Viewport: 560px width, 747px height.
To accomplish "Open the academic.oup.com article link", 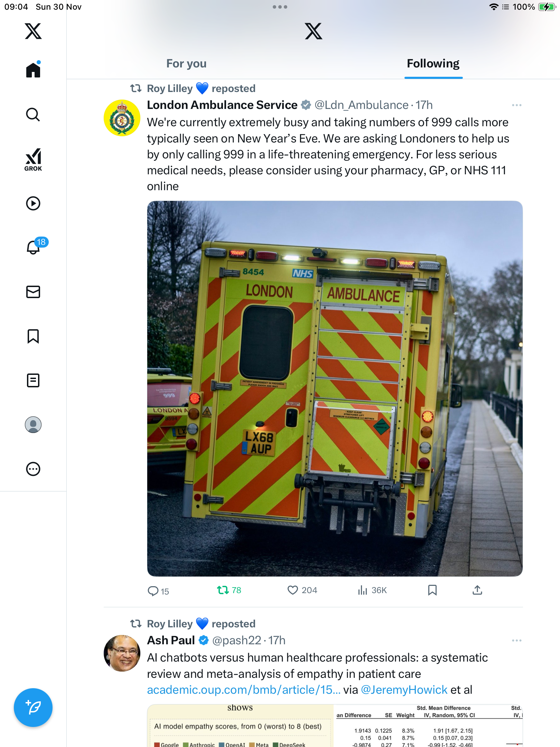I will (x=244, y=690).
